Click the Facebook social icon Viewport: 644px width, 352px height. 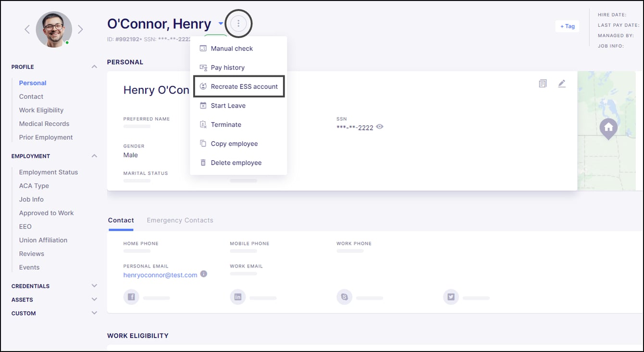tap(131, 297)
